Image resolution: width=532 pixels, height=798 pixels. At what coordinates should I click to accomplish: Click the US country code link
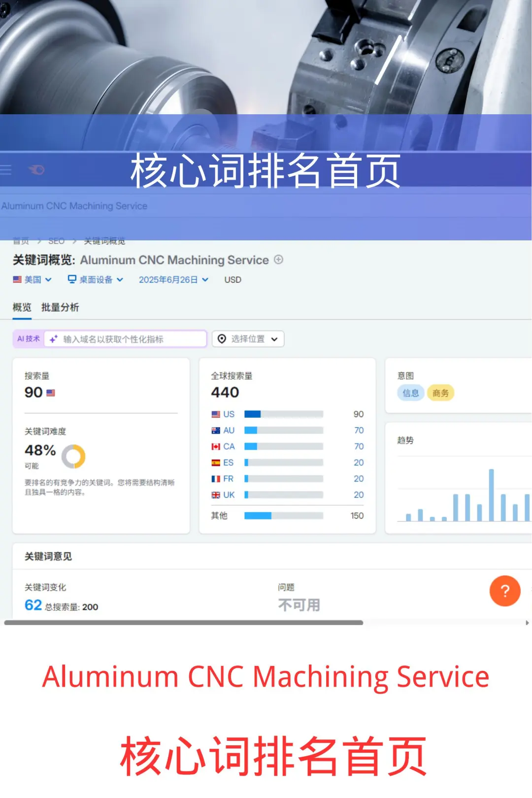229,414
